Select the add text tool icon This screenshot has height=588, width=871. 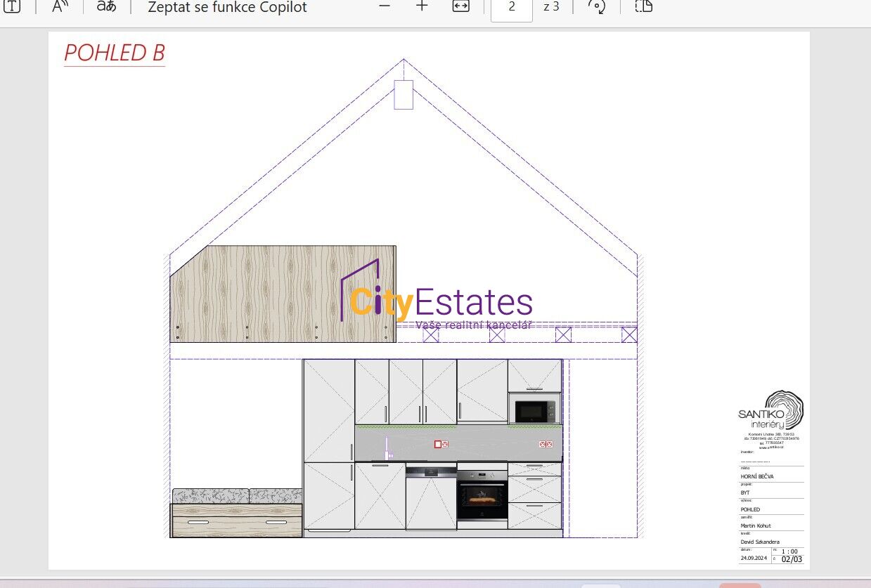click(x=13, y=7)
